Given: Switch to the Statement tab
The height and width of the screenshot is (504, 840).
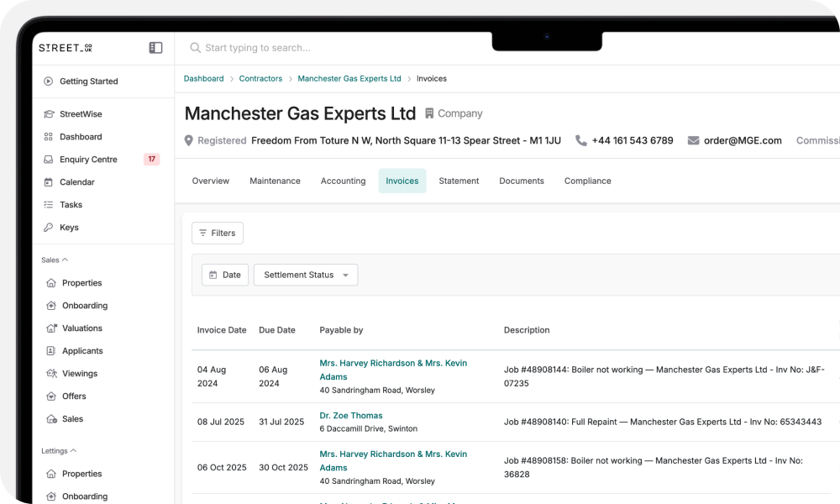Looking at the screenshot, I should 459,181.
